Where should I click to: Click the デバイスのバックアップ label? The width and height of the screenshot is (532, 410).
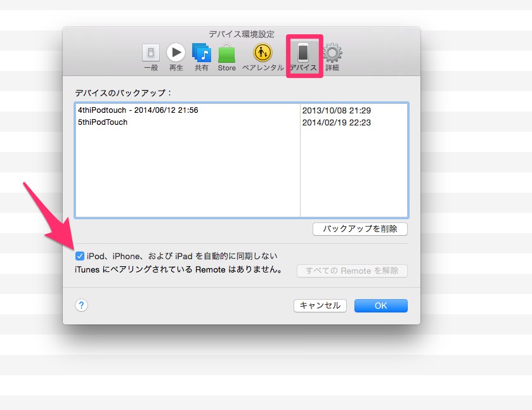tap(124, 93)
